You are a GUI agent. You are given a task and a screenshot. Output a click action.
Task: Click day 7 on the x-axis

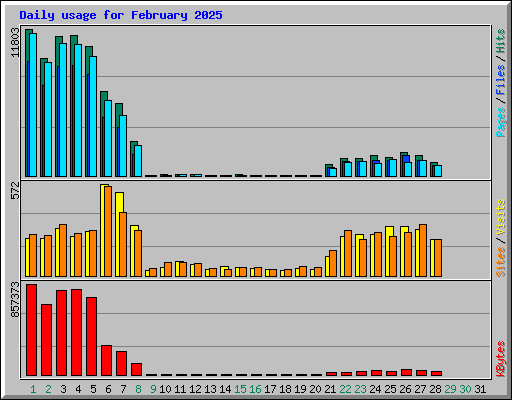coord(123,389)
